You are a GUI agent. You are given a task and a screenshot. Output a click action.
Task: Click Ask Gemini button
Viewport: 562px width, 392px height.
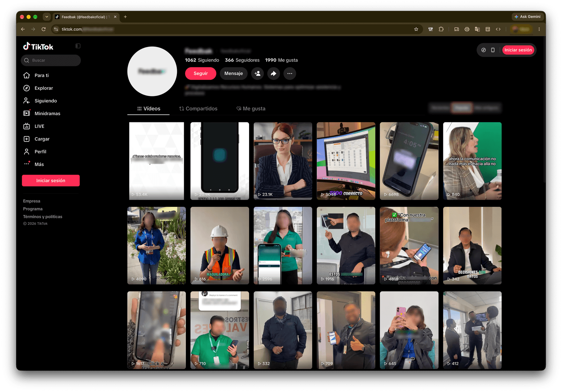[527, 17]
